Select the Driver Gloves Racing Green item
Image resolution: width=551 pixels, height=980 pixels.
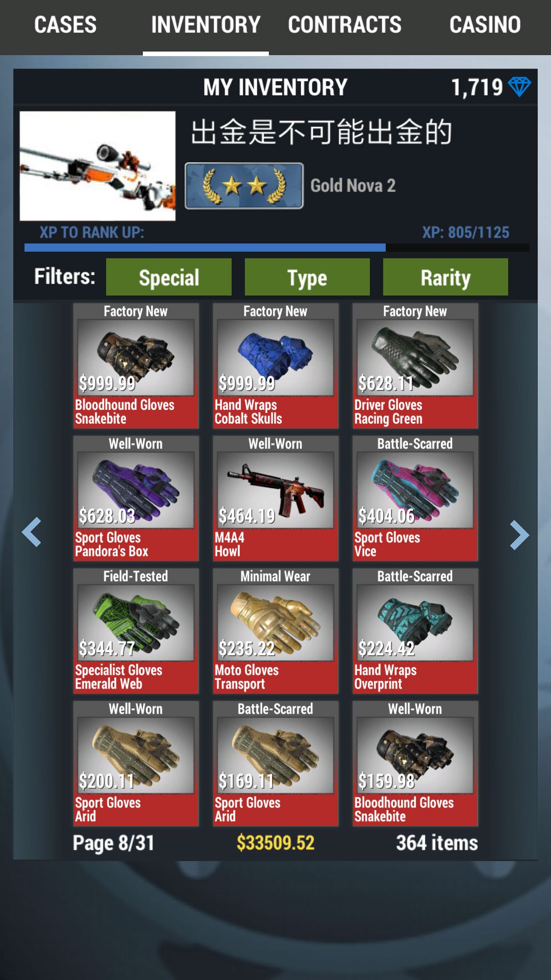[x=415, y=365]
